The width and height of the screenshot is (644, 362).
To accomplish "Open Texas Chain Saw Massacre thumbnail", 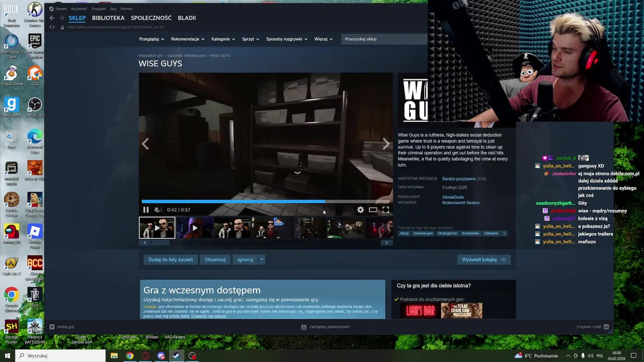I will pos(462,311).
